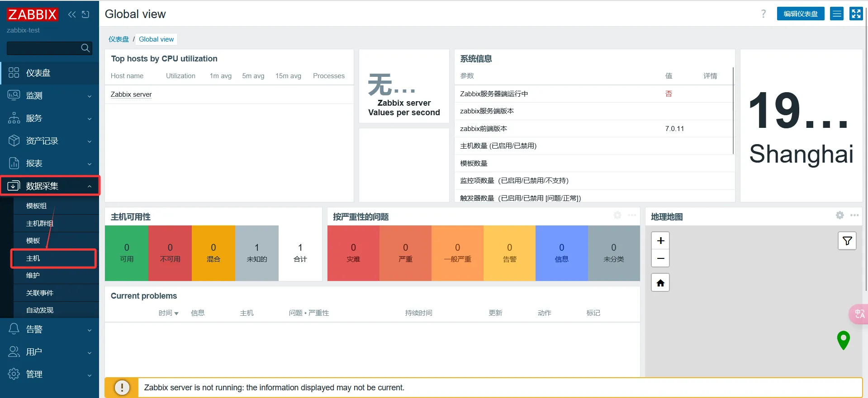Open 按严重性的问题 widget gear settings

click(617, 215)
